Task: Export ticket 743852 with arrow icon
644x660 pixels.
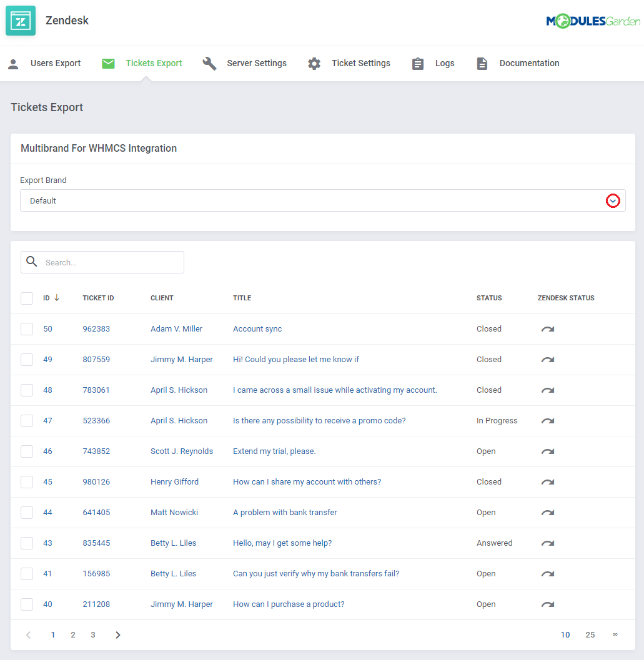Action: pos(548,451)
